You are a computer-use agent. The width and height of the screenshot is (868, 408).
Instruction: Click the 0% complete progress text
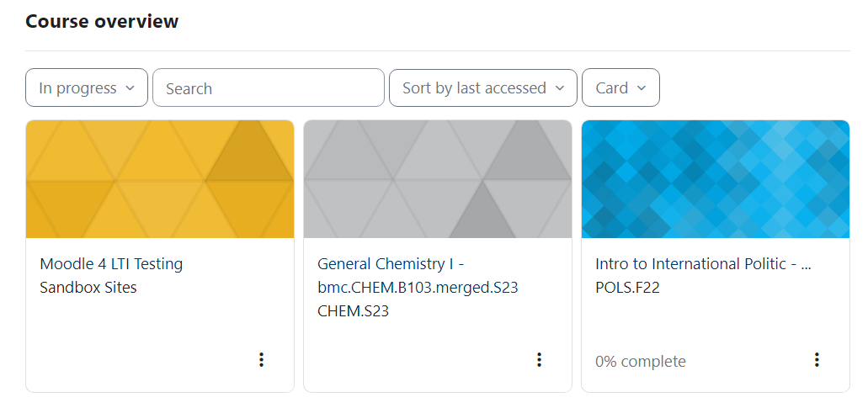click(640, 362)
